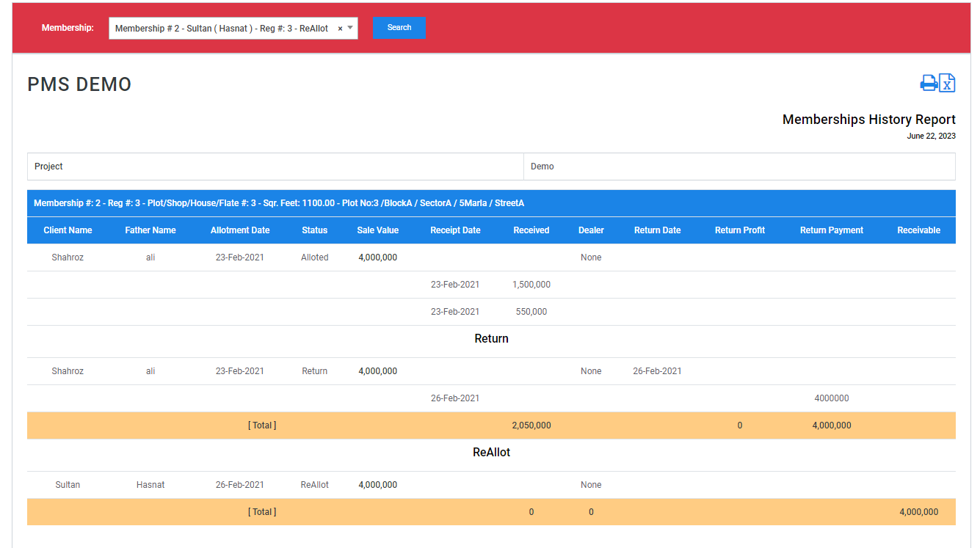
Task: Select the receivable total 4,000,000
Action: [918, 512]
